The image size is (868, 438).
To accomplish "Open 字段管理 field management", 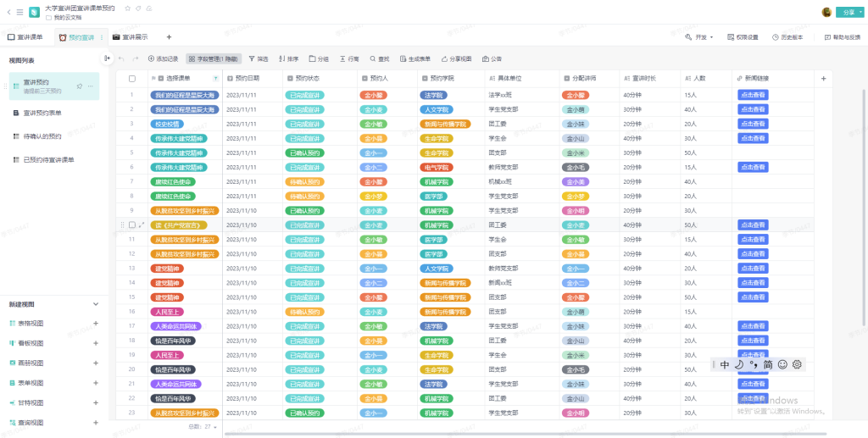I will [214, 58].
